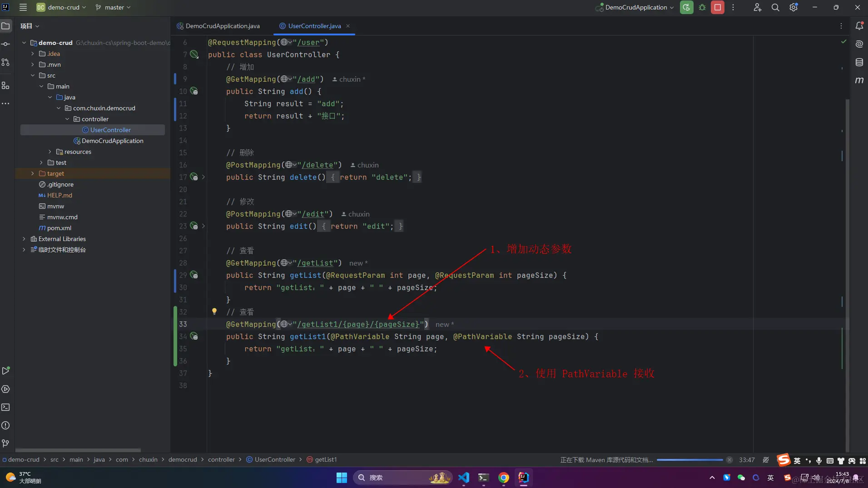Click UserController breadcrumb segment
The width and height of the screenshot is (868, 488).
coord(270,459)
